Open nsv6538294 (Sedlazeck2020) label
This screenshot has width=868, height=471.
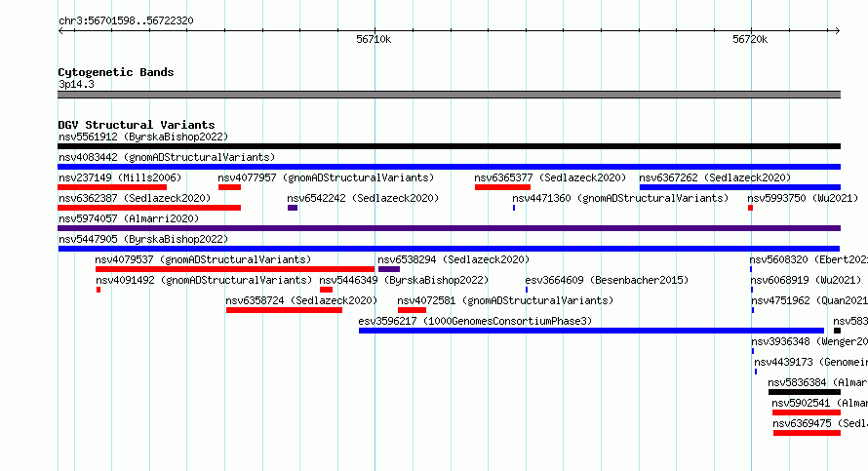[454, 259]
